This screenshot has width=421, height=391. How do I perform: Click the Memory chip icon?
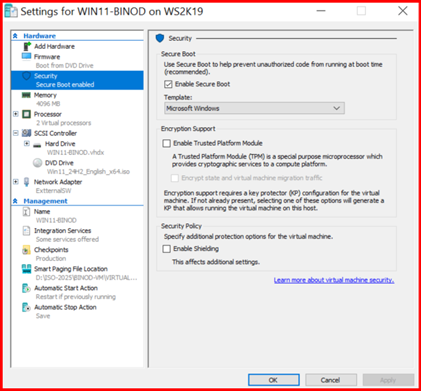pyautogui.click(x=26, y=95)
